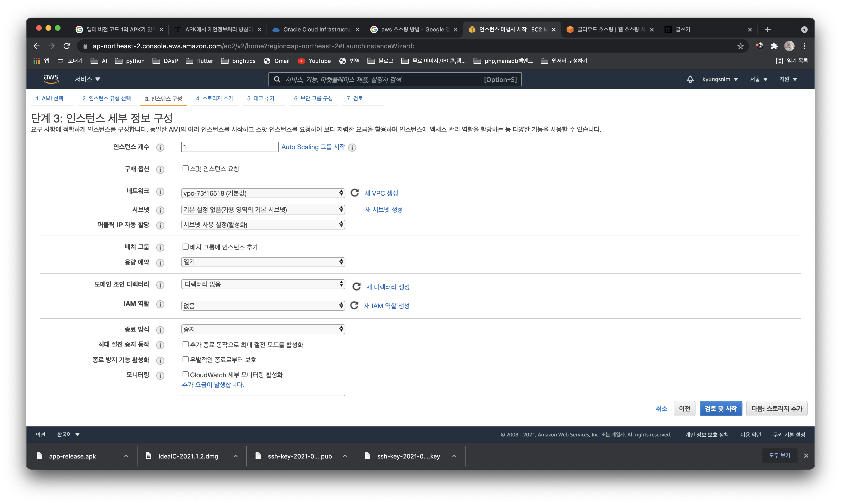841x504 pixels.
Task: Expand the 서비스 menu in AWS header
Action: coord(87,79)
